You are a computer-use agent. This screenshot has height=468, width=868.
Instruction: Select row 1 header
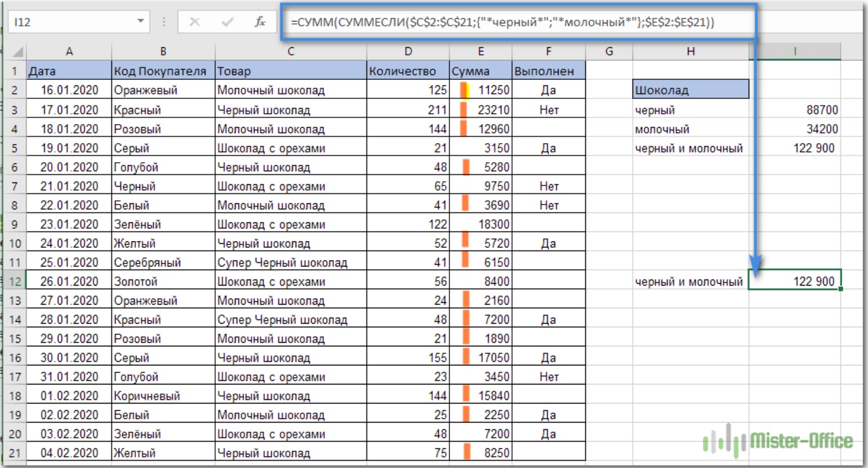16,71
